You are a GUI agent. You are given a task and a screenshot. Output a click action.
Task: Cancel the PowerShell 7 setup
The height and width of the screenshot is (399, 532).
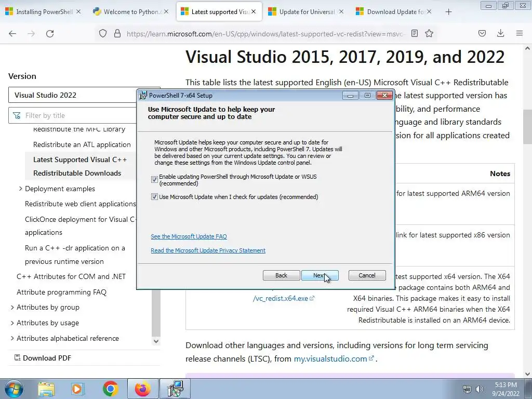(367, 275)
